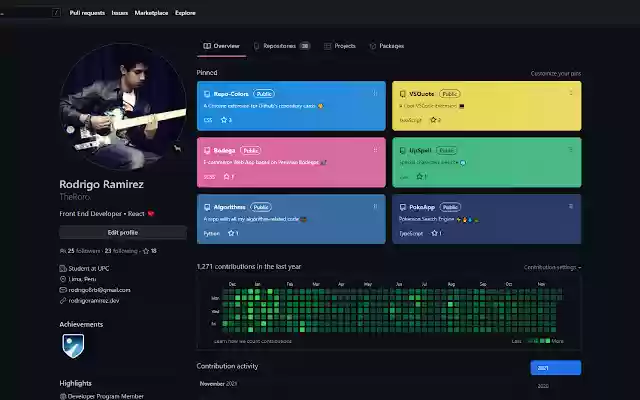Switch to the Packages tab
The image size is (640, 400).
pos(387,46)
